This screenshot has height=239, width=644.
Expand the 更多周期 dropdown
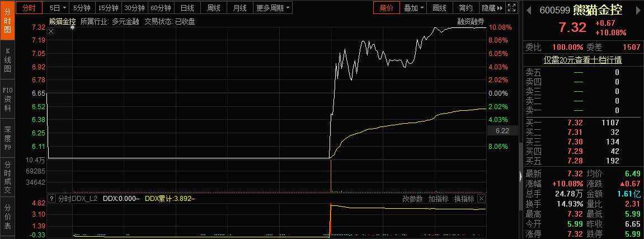point(273,8)
